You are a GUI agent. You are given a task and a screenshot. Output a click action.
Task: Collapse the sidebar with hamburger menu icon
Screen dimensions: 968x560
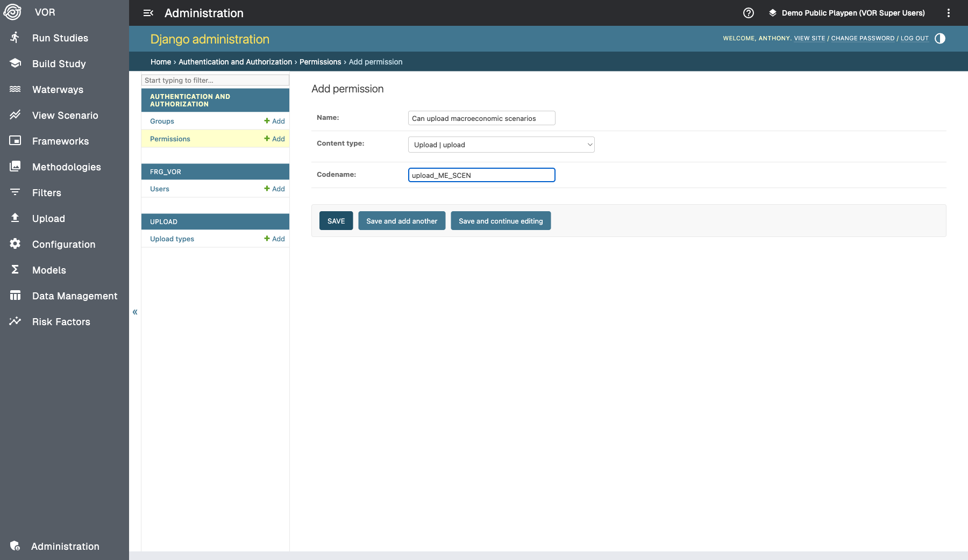click(x=148, y=13)
